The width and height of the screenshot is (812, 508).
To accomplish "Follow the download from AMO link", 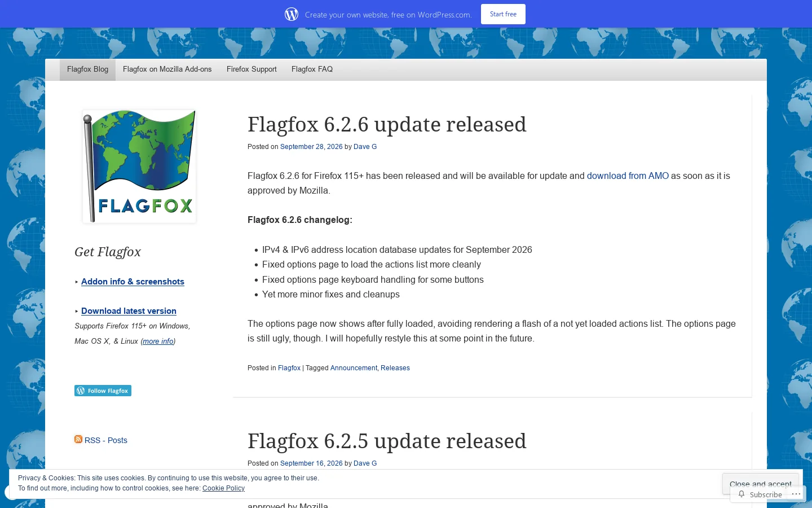I will pos(628,176).
